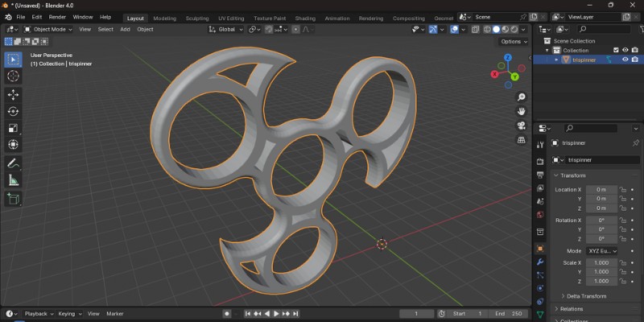The width and height of the screenshot is (644, 322).
Task: Click the Options button in viewport
Action: tap(514, 41)
